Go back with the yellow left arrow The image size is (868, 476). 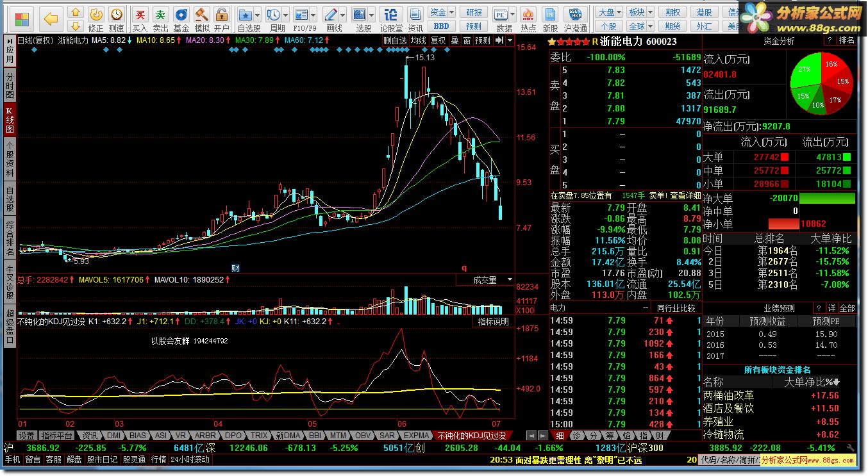pyautogui.click(x=51, y=19)
